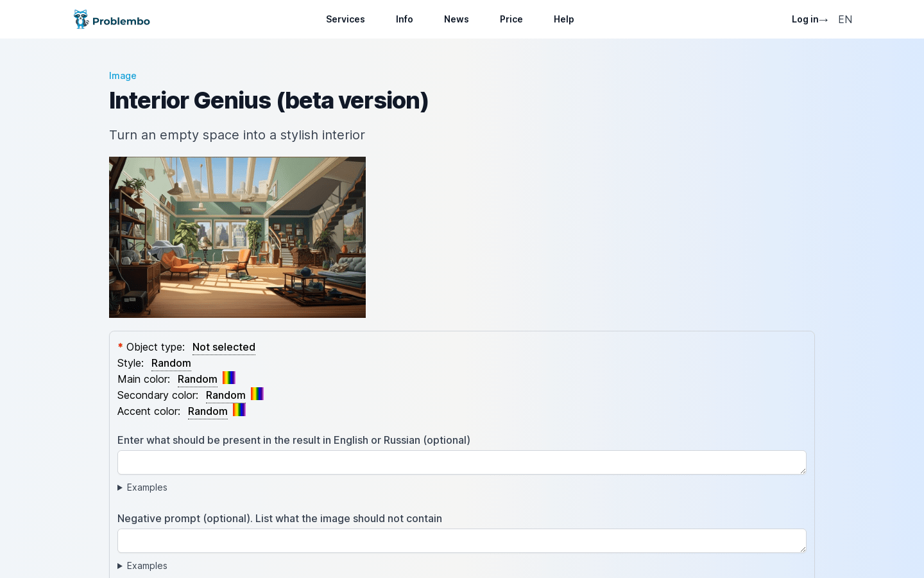
Task: Open the Services menu
Action: click(345, 19)
